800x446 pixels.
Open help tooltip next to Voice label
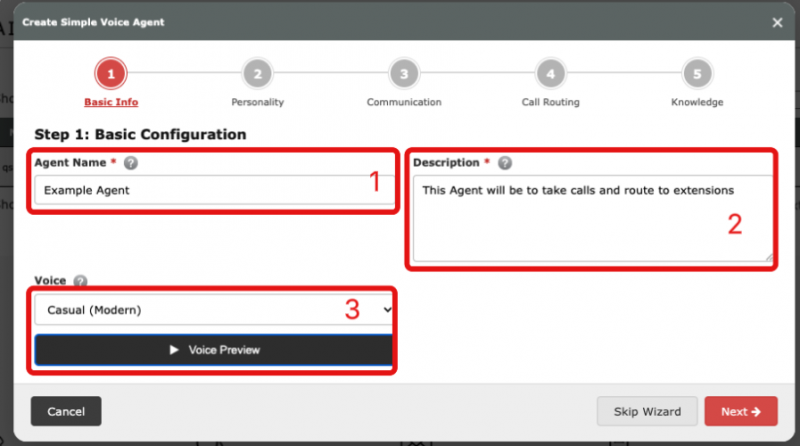[80, 281]
